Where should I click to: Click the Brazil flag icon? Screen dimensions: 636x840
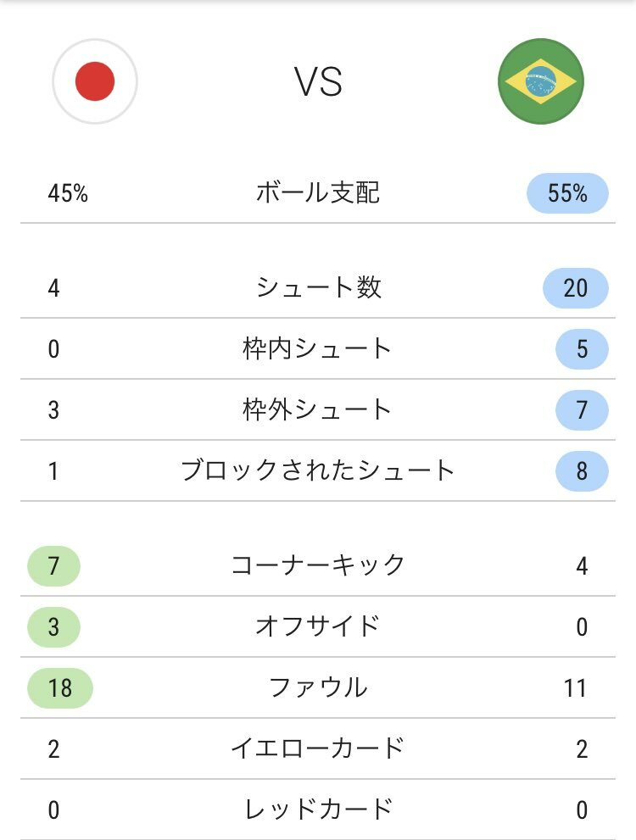tap(540, 81)
